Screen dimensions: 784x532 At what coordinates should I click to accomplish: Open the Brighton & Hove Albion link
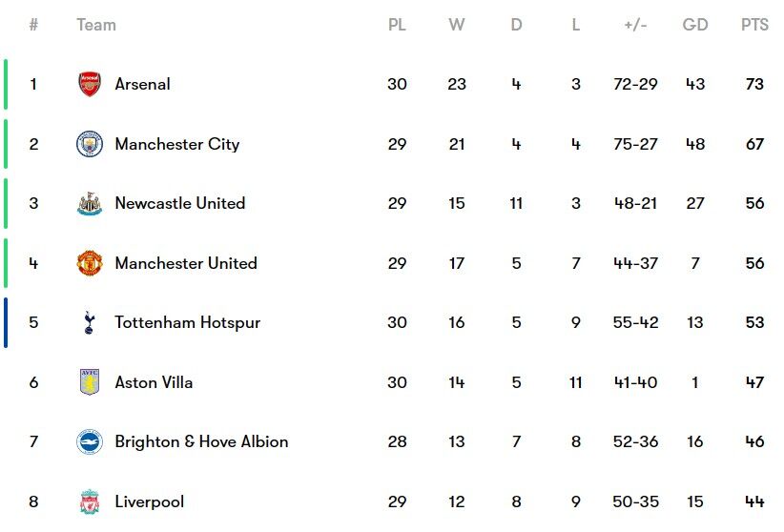pyautogui.click(x=201, y=441)
